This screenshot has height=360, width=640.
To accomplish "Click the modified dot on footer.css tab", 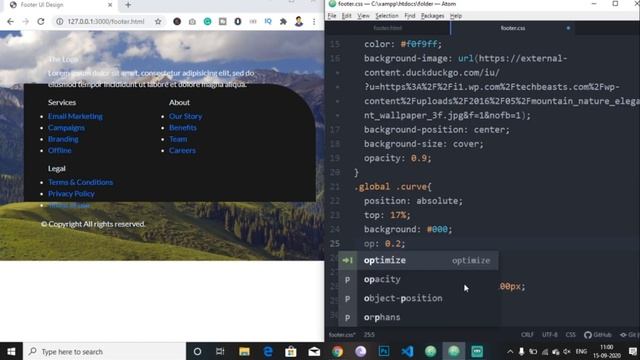I will [x=568, y=28].
